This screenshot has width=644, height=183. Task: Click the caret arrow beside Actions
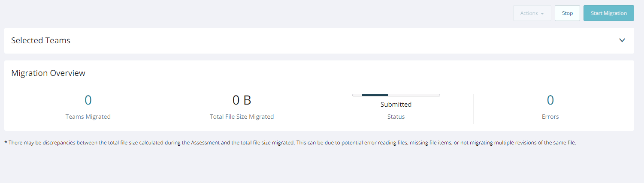[x=542, y=14]
